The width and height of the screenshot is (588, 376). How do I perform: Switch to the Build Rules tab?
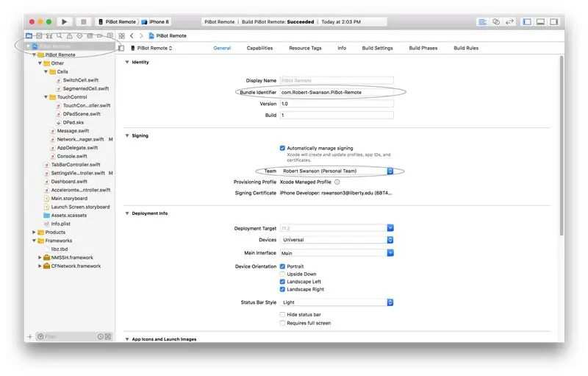point(466,48)
